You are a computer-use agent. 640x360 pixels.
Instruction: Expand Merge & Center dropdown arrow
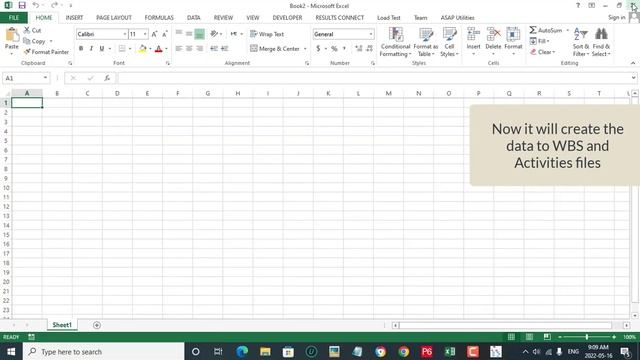[305, 49]
